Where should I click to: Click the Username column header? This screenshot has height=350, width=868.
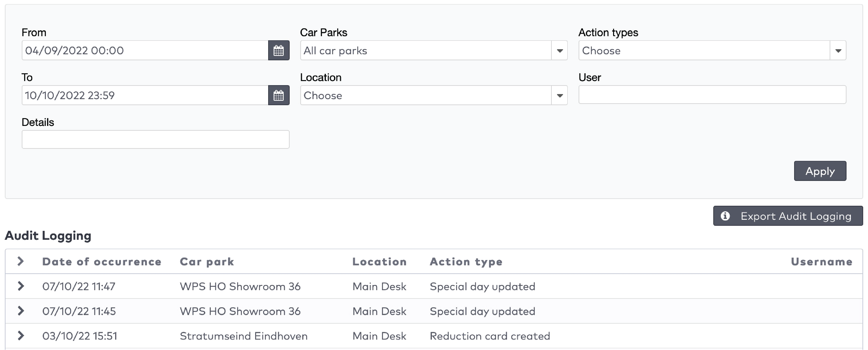pyautogui.click(x=822, y=261)
